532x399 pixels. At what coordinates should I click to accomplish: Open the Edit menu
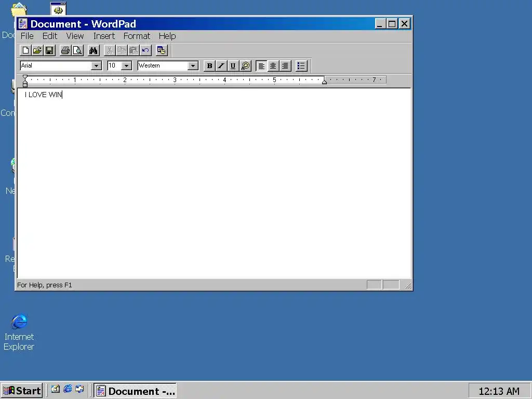click(x=50, y=36)
